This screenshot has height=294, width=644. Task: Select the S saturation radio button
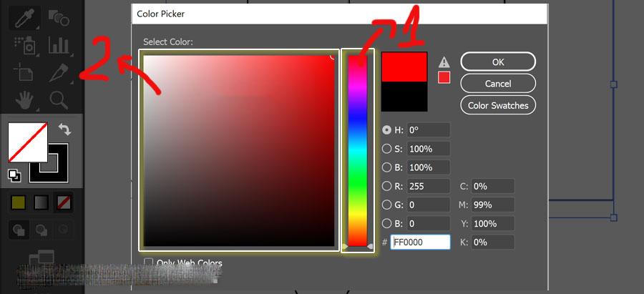click(386, 149)
